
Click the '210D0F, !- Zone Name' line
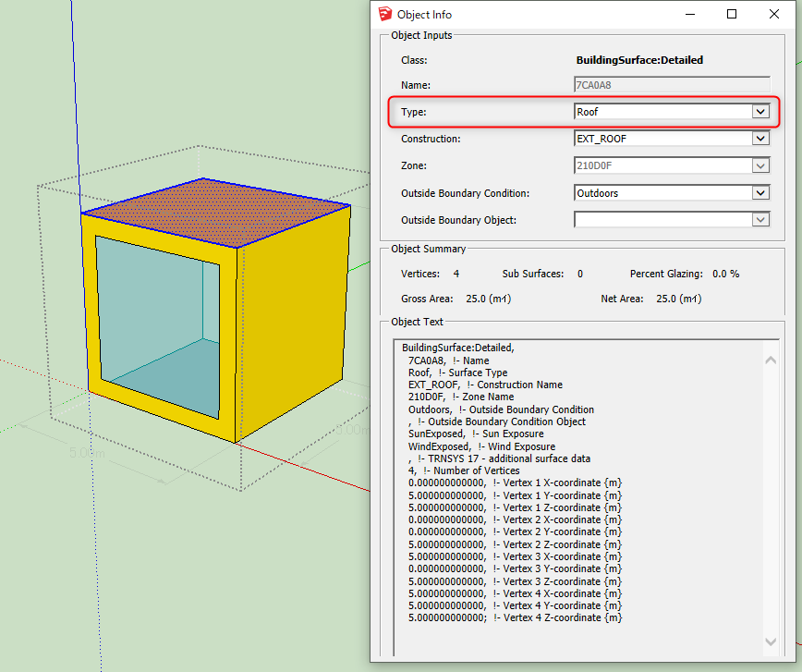(x=461, y=397)
